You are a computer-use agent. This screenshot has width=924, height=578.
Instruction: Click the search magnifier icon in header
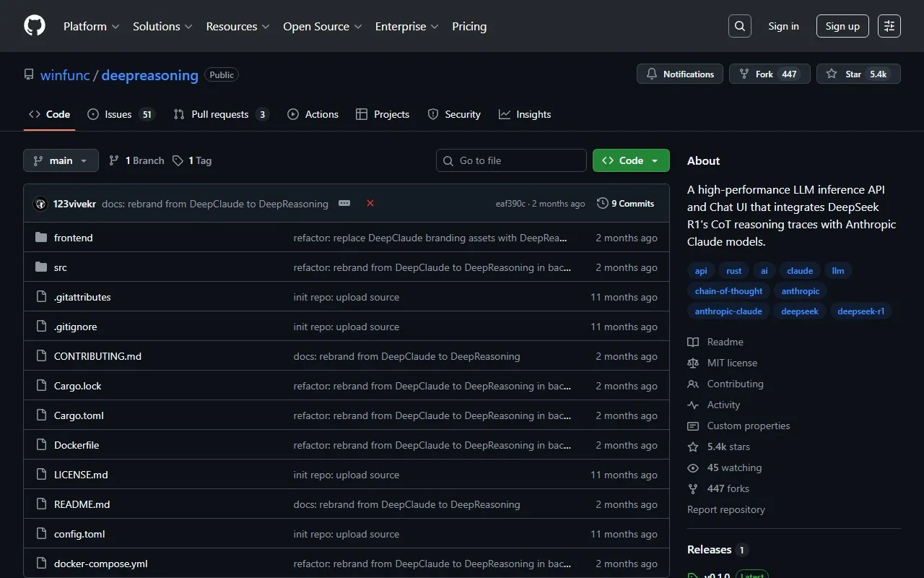coord(739,26)
